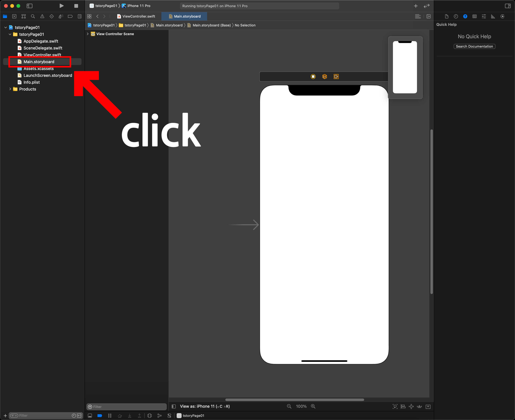
Task: Open the Size inspector ruler icon
Action: click(493, 16)
